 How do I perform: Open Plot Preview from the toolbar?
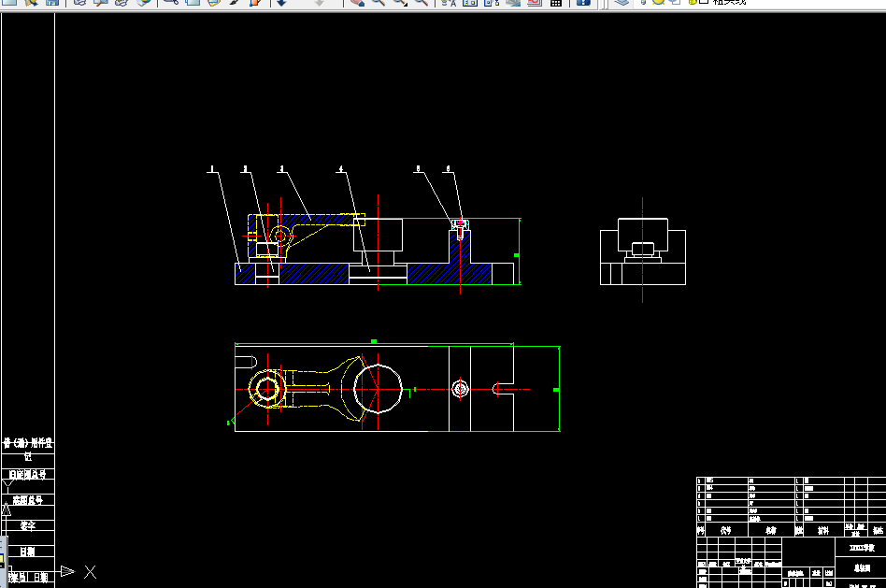click(101, 2)
